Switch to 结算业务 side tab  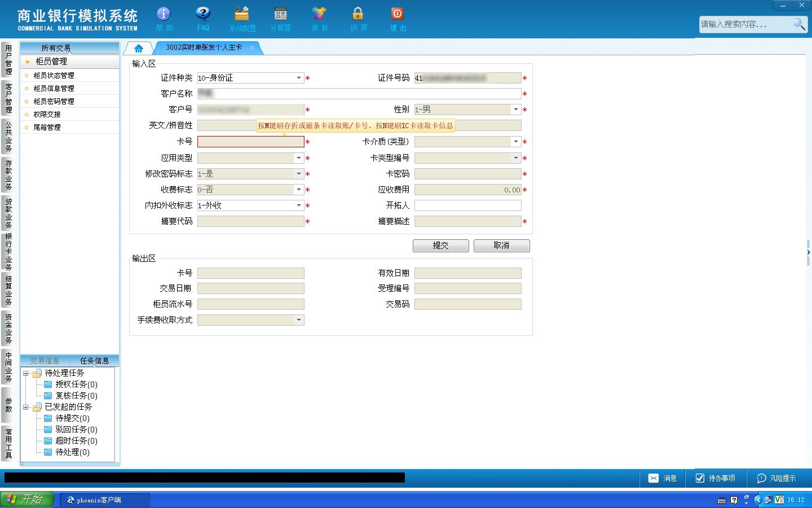tap(8, 290)
